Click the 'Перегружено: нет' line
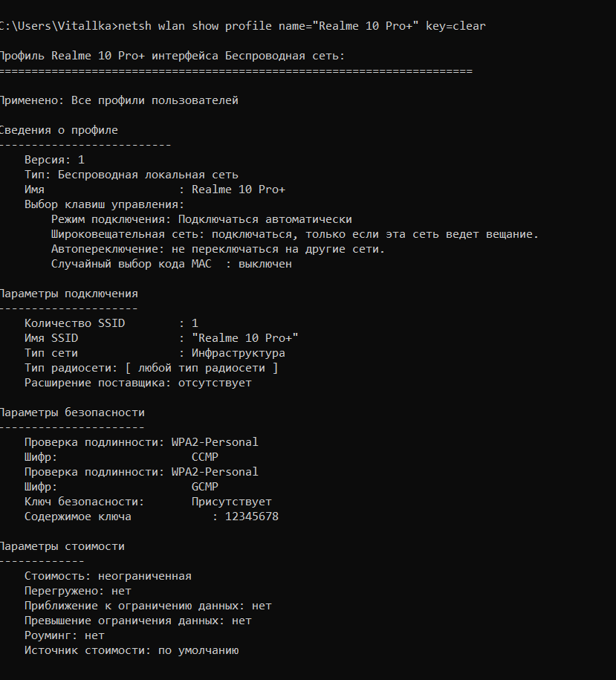The image size is (616, 680). click(78, 591)
